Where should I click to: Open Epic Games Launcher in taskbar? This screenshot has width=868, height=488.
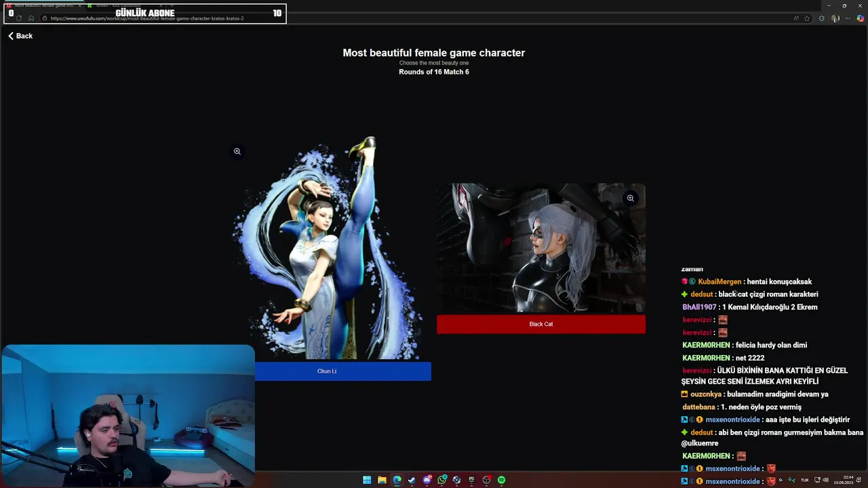point(471,480)
